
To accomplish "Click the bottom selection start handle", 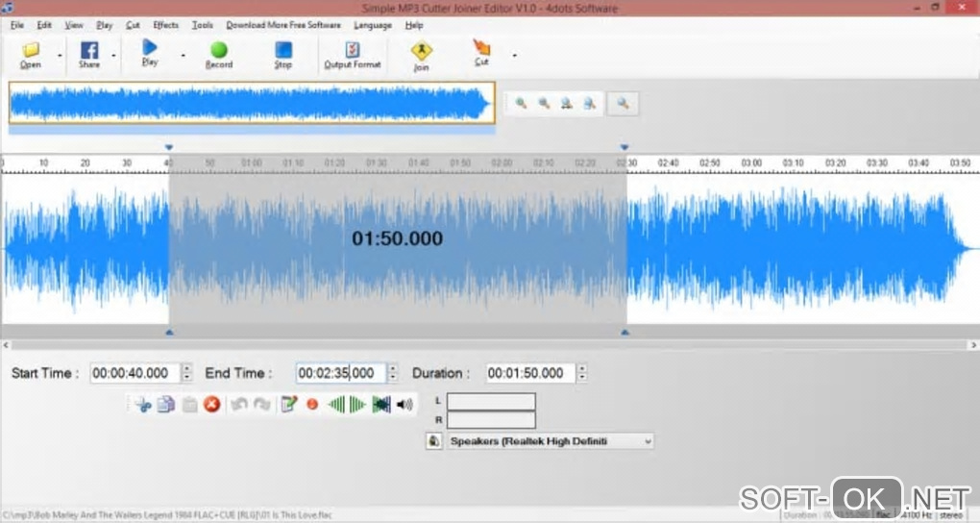I will tap(169, 333).
